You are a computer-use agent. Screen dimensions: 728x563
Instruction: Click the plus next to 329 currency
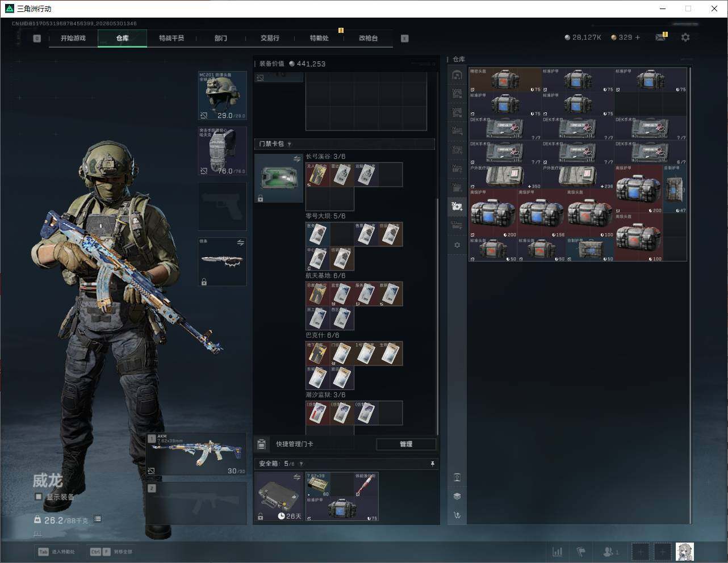tap(638, 37)
